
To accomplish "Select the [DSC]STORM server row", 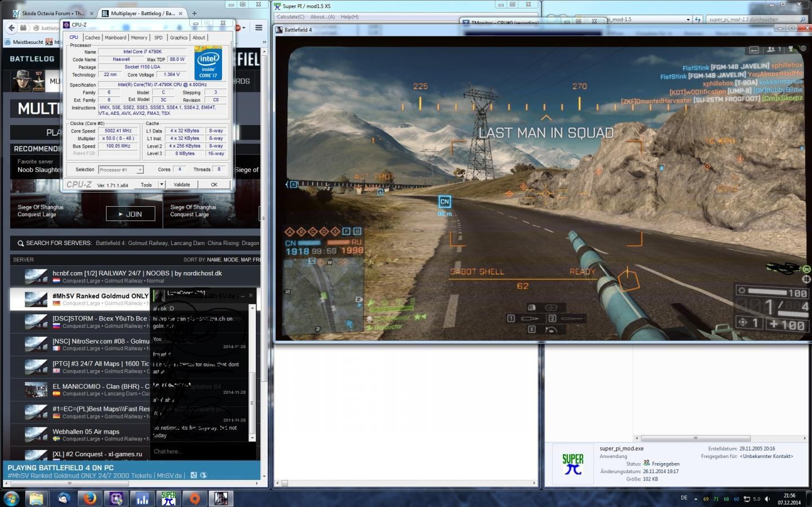I will (x=79, y=322).
